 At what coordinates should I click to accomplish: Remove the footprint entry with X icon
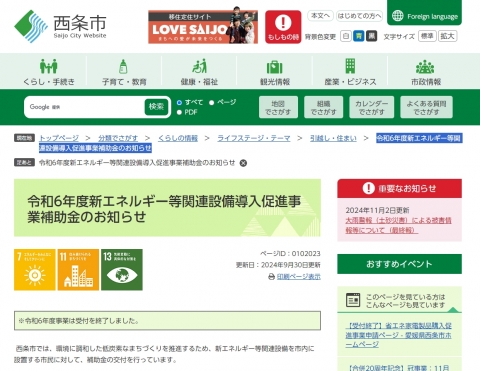[x=243, y=163]
